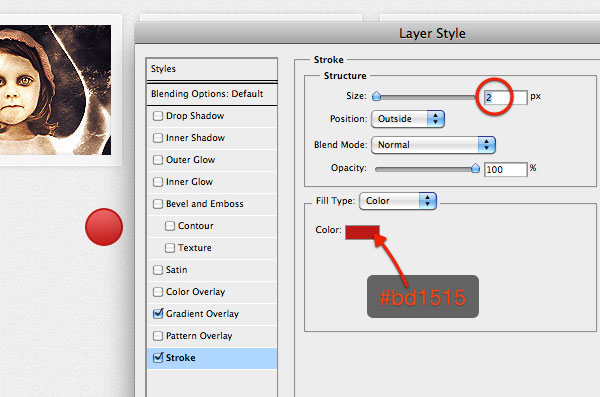Open the Drop Shadow settings label

point(195,116)
